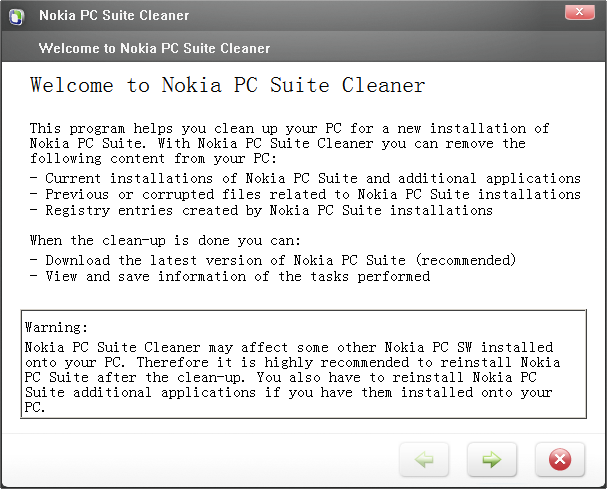
Task: Click the green Next arrow button
Action: [x=491, y=459]
